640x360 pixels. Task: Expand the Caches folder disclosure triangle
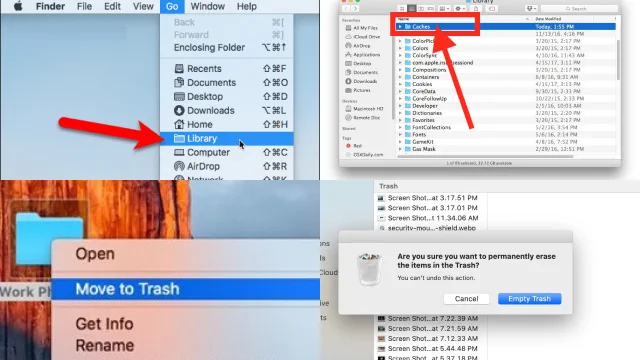coord(400,27)
